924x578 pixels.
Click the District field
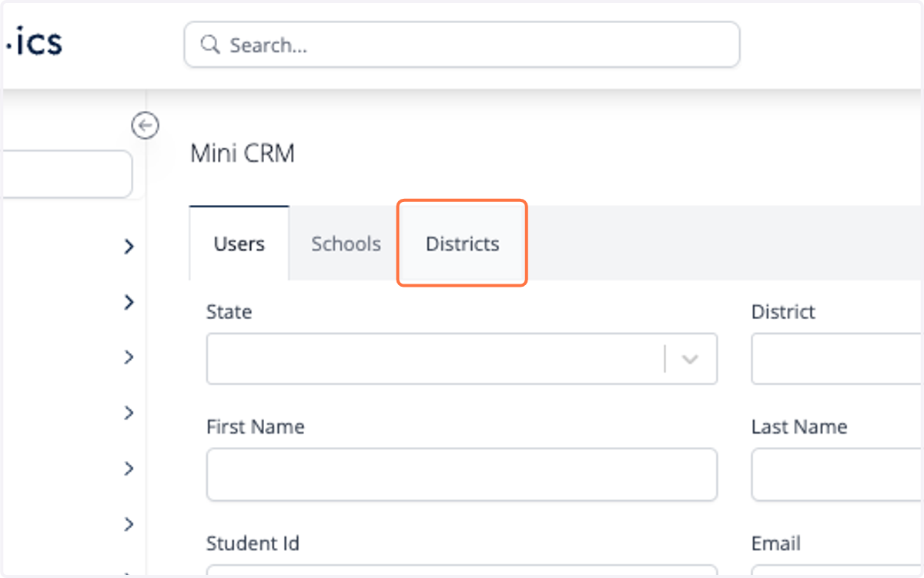pyautogui.click(x=837, y=358)
